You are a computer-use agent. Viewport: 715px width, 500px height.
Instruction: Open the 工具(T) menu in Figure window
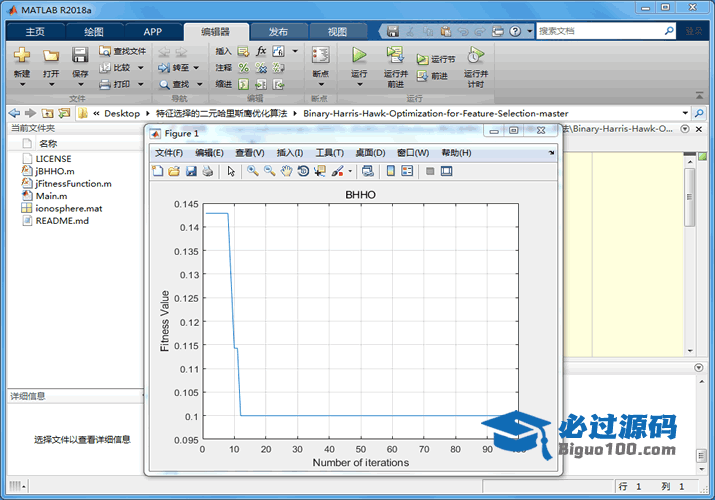(x=330, y=153)
